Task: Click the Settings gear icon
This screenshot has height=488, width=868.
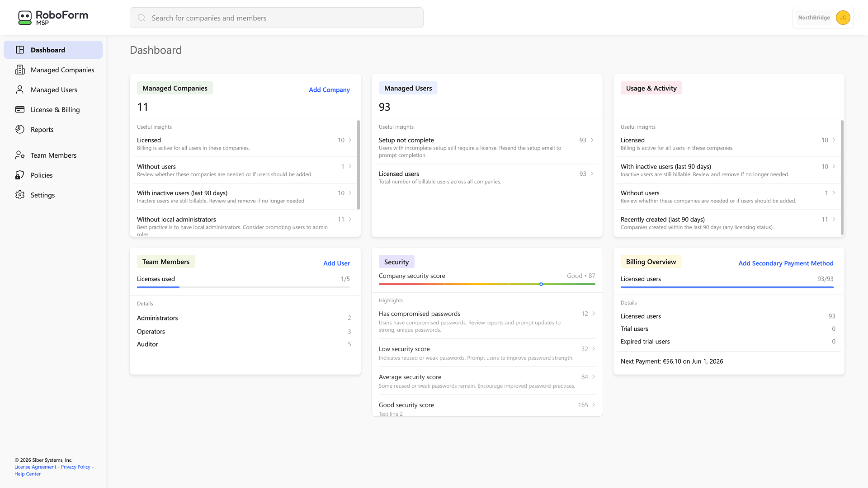Action: 20,195
